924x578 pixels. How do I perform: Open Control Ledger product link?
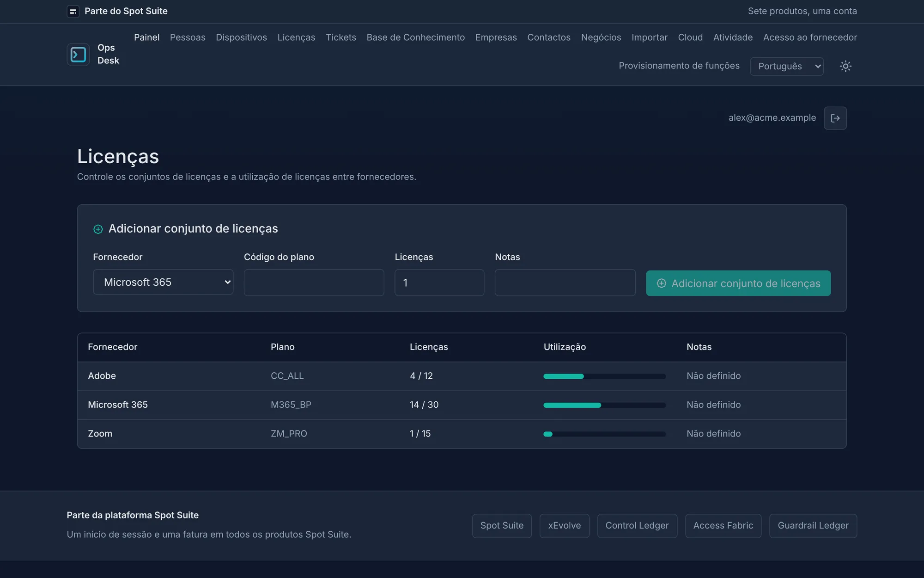point(637,526)
